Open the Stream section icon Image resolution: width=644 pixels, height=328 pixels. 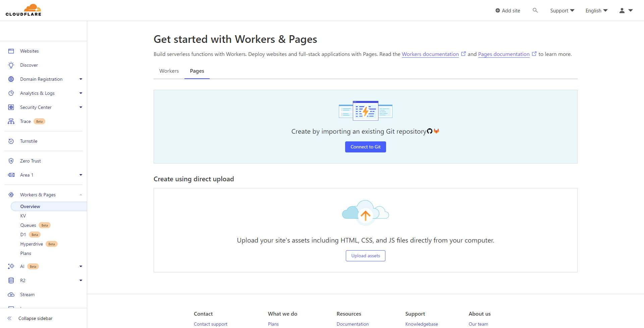11,294
